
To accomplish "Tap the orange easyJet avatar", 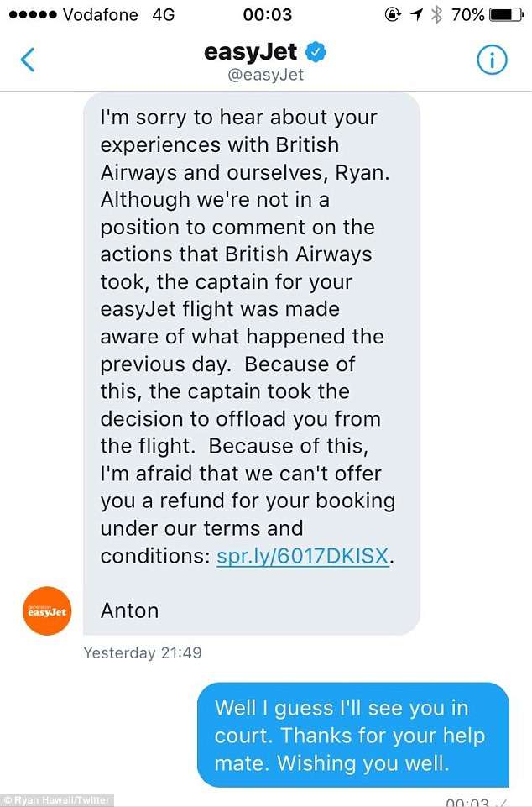I will 48,610.
